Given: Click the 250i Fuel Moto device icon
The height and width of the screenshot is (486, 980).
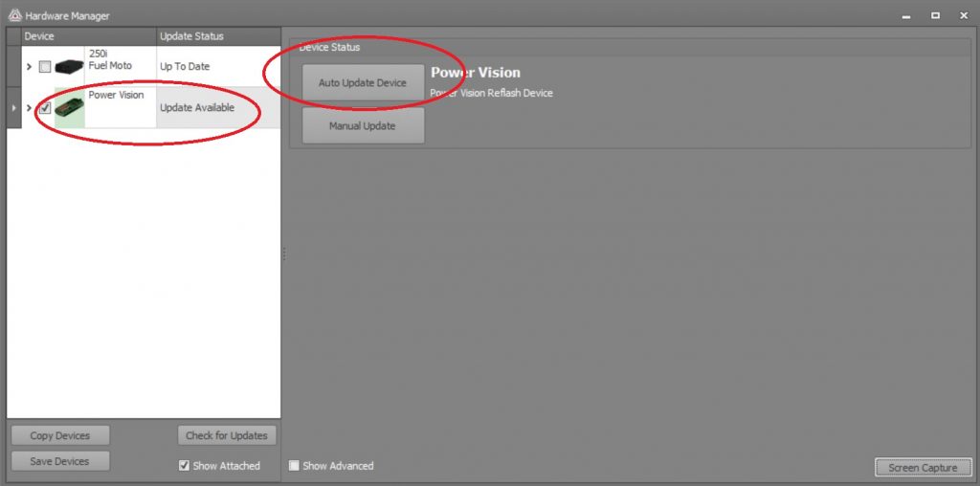Looking at the screenshot, I should click(x=70, y=67).
